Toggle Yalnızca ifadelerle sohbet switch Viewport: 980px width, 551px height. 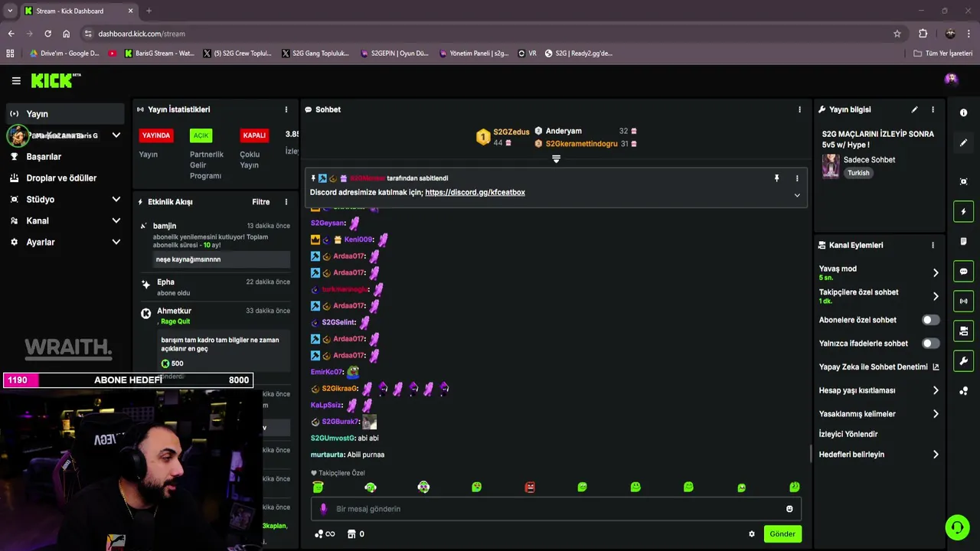click(x=930, y=344)
